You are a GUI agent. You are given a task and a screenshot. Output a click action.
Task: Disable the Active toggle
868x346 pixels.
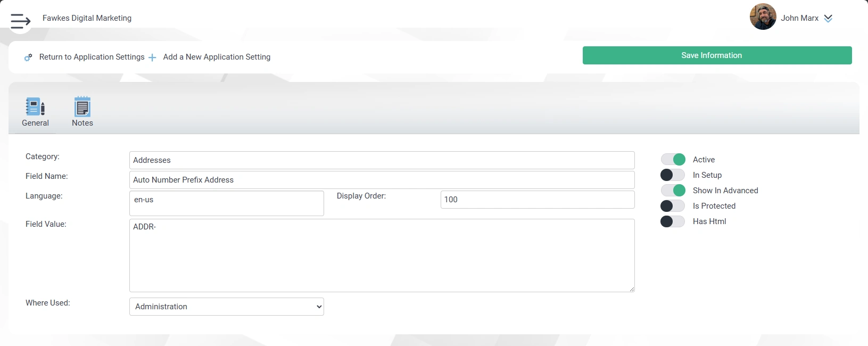point(673,160)
